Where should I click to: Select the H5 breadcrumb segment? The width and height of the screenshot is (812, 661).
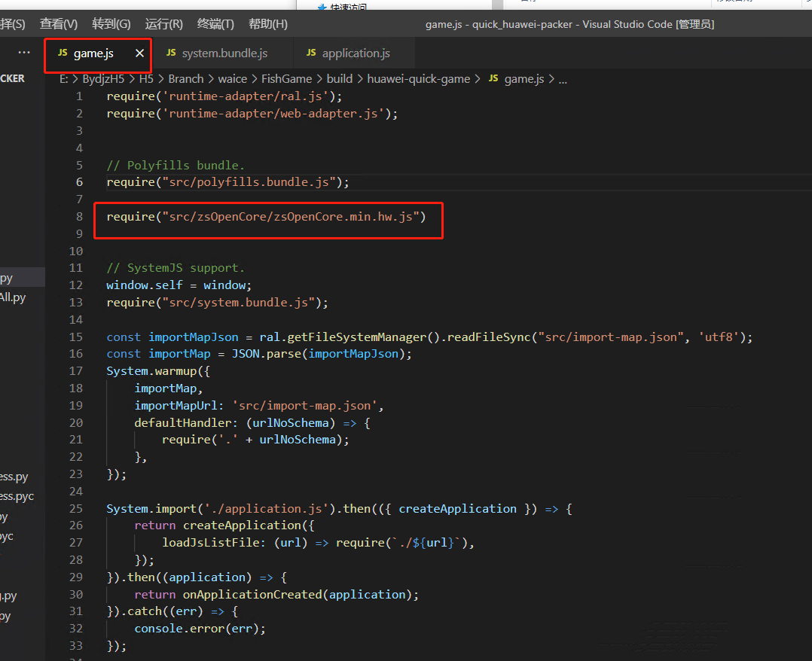pyautogui.click(x=146, y=79)
